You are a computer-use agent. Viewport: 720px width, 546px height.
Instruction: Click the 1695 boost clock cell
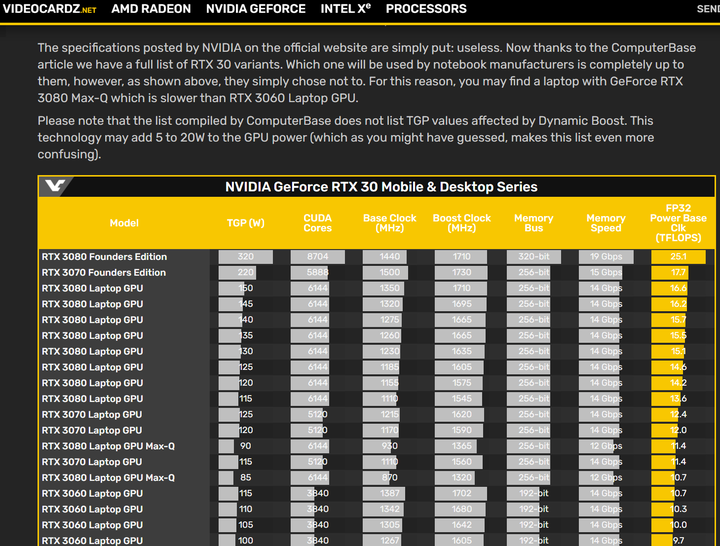461,304
